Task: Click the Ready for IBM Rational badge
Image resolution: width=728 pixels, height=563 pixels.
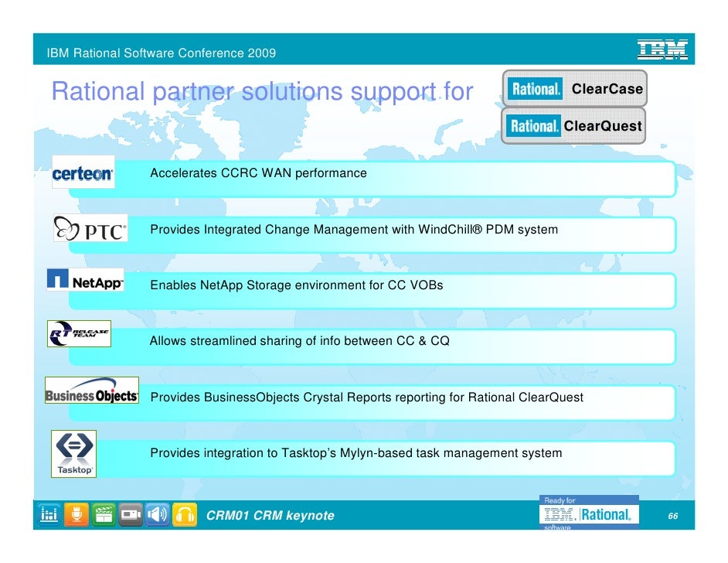Action: [x=589, y=513]
